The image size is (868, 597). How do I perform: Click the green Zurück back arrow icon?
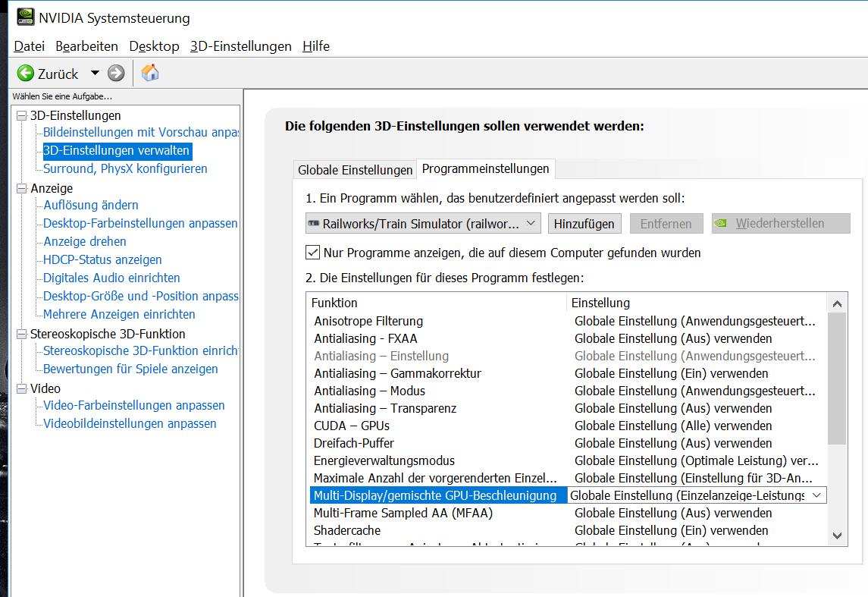(x=26, y=73)
